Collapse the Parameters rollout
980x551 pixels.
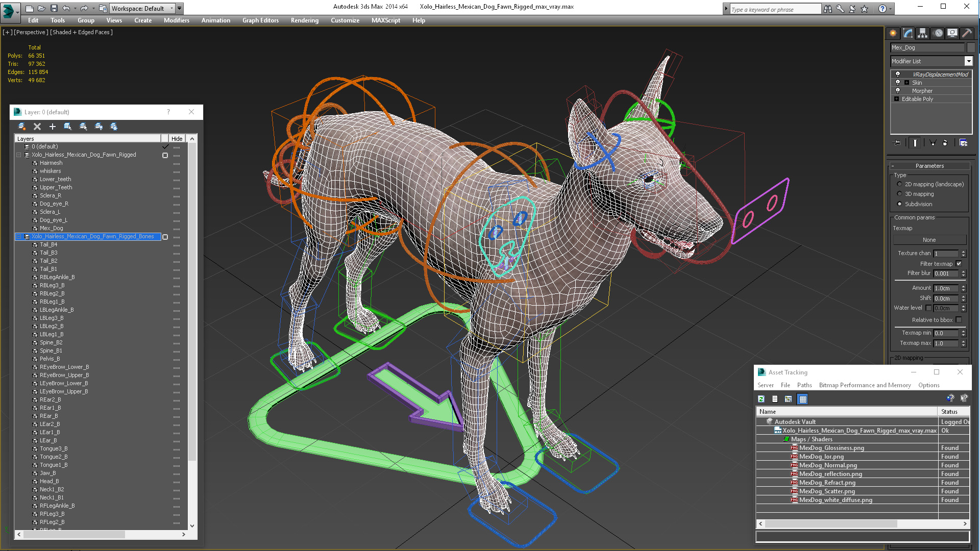click(x=929, y=166)
